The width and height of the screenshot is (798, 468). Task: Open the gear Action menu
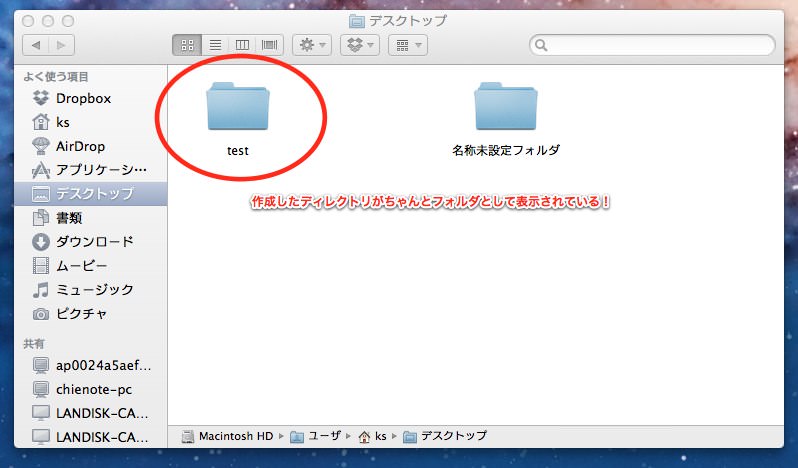[312, 45]
